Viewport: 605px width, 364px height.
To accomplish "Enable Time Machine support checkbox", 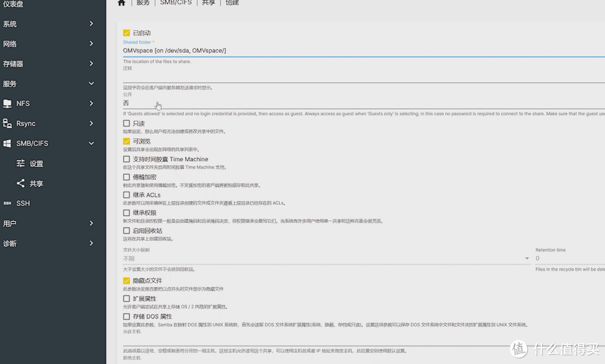I will point(126,159).
